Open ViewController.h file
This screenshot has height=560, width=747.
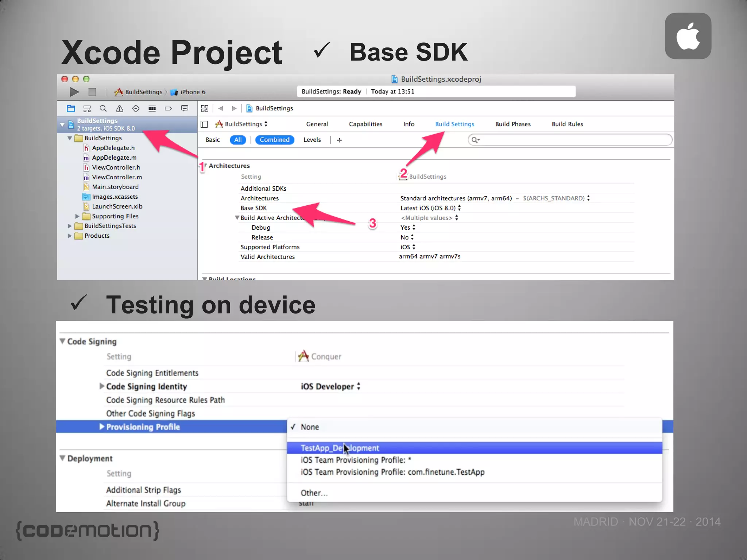[x=112, y=168]
